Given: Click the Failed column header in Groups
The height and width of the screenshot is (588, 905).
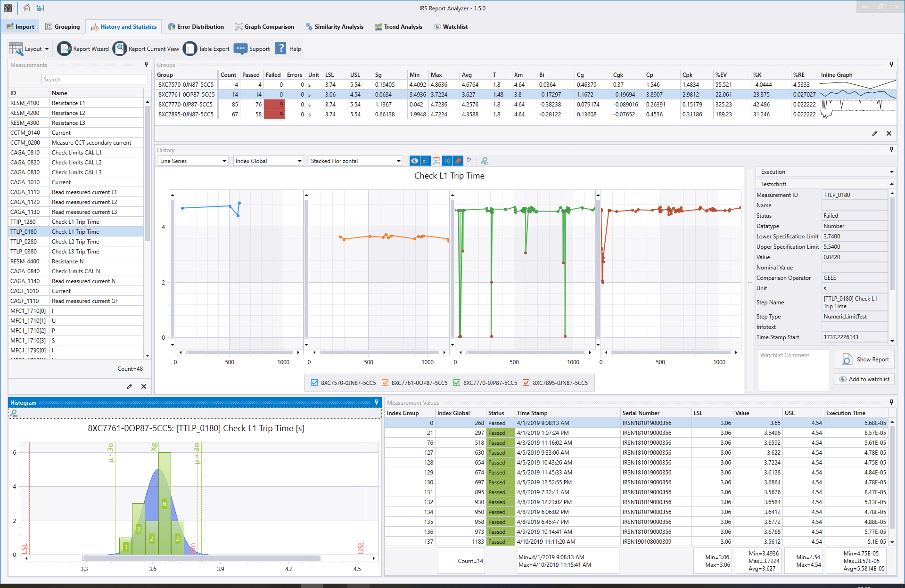Looking at the screenshot, I should pyautogui.click(x=273, y=75).
